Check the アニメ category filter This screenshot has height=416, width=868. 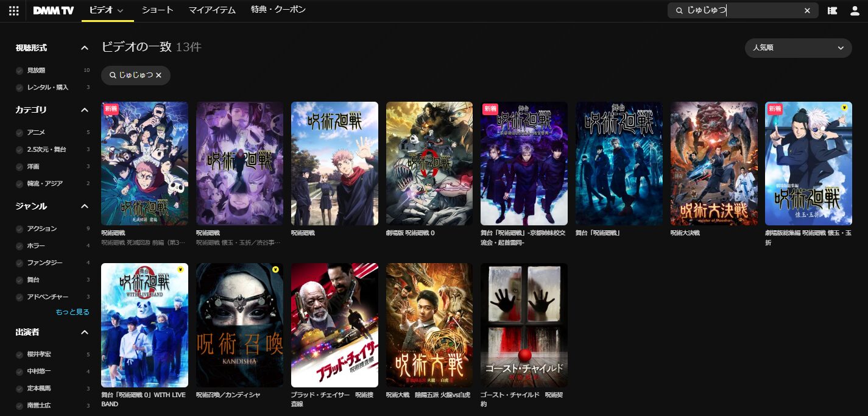(x=20, y=133)
